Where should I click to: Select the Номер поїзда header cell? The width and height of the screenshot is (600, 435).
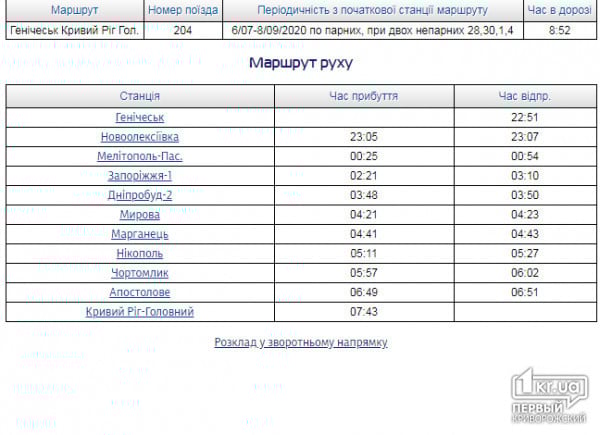(x=183, y=10)
